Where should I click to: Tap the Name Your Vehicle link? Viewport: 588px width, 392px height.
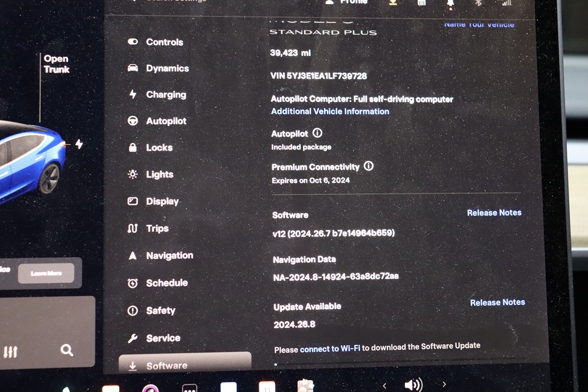coord(479,24)
